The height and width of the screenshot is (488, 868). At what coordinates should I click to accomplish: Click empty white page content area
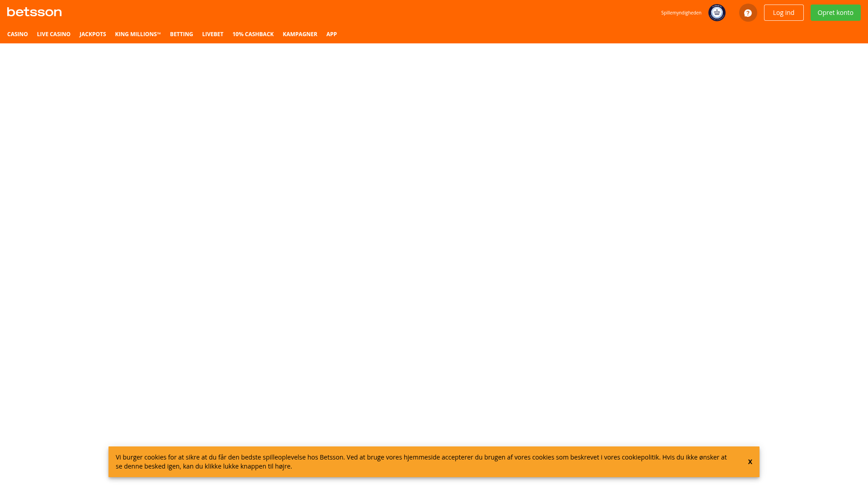[434, 226]
